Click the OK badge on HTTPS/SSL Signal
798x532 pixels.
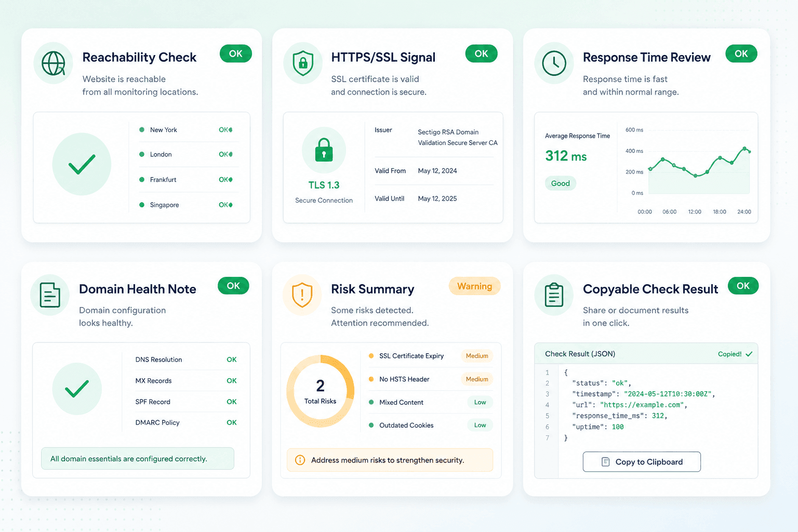482,54
